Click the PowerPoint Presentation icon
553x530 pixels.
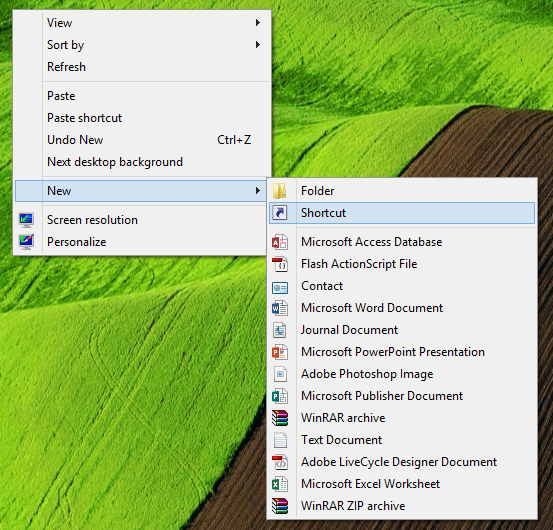[x=280, y=352]
